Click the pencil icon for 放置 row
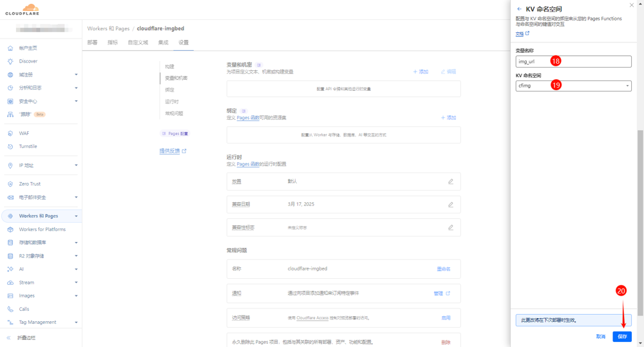 pyautogui.click(x=451, y=182)
